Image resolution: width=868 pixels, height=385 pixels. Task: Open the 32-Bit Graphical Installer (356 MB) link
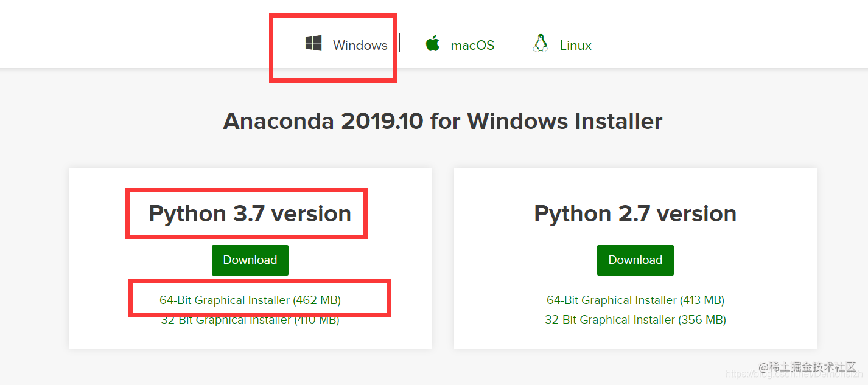coord(635,319)
